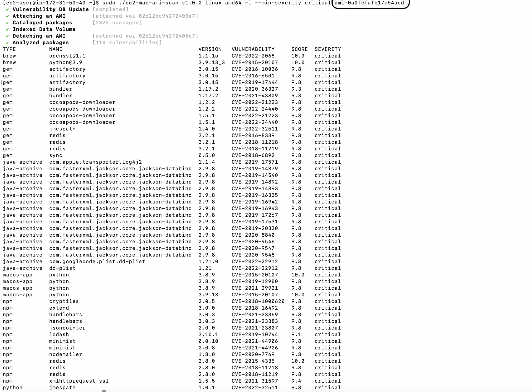Image resolution: width=532 pixels, height=392 pixels.
Task: Click CVE-2020-9548 for jackson-databind
Action: pos(253,255)
